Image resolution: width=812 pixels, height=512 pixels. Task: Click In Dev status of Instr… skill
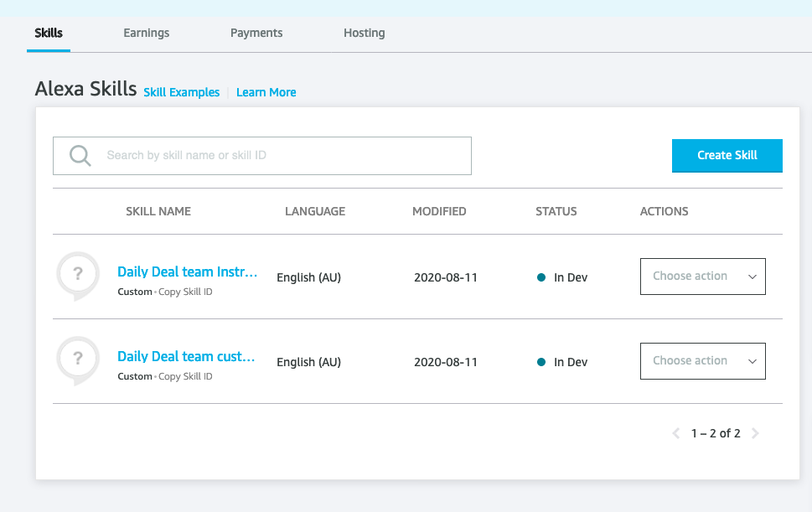562,277
